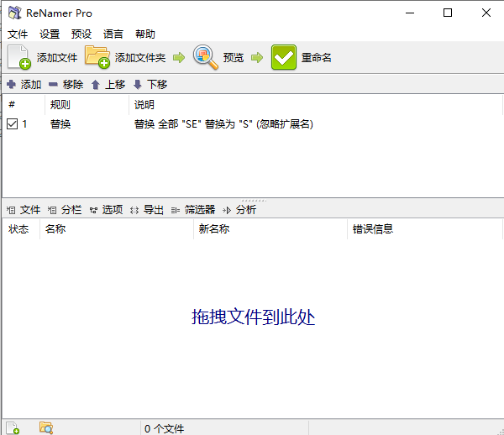Screen dimensions: 504x435
Task: Open the 筛选器 filters dropdown
Action: [193, 210]
